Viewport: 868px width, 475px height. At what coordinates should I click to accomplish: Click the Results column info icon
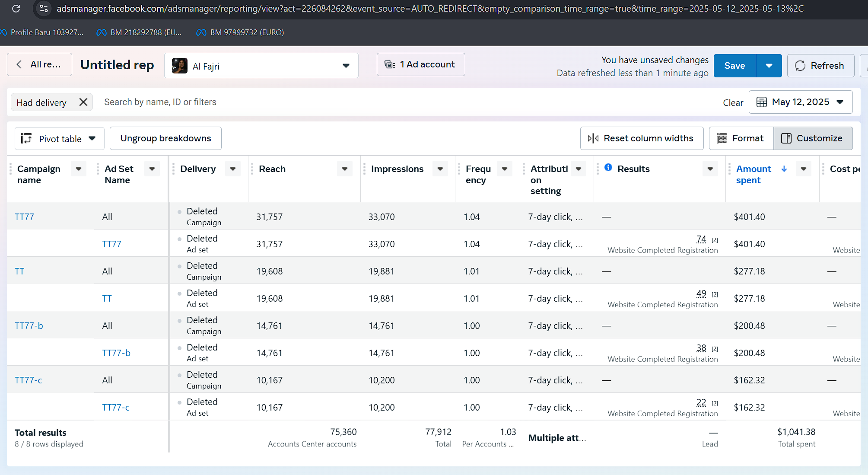pos(608,168)
